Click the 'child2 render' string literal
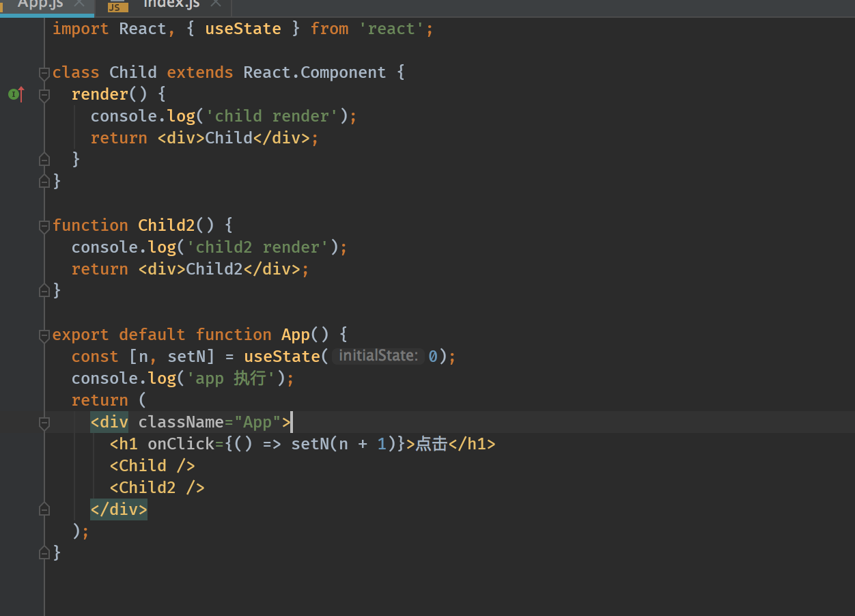The width and height of the screenshot is (855, 616). click(x=257, y=247)
